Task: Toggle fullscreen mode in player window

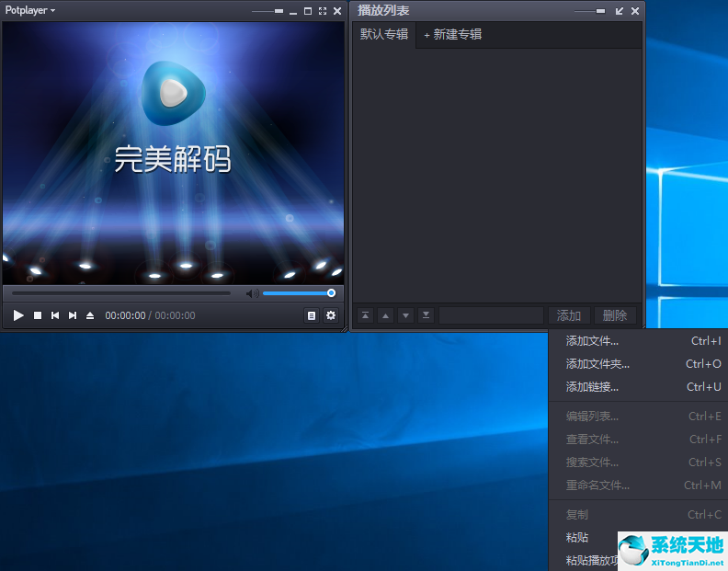Action: point(322,11)
